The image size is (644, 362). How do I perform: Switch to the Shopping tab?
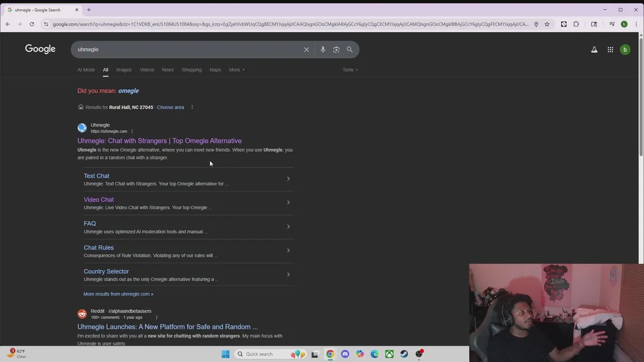point(192,70)
